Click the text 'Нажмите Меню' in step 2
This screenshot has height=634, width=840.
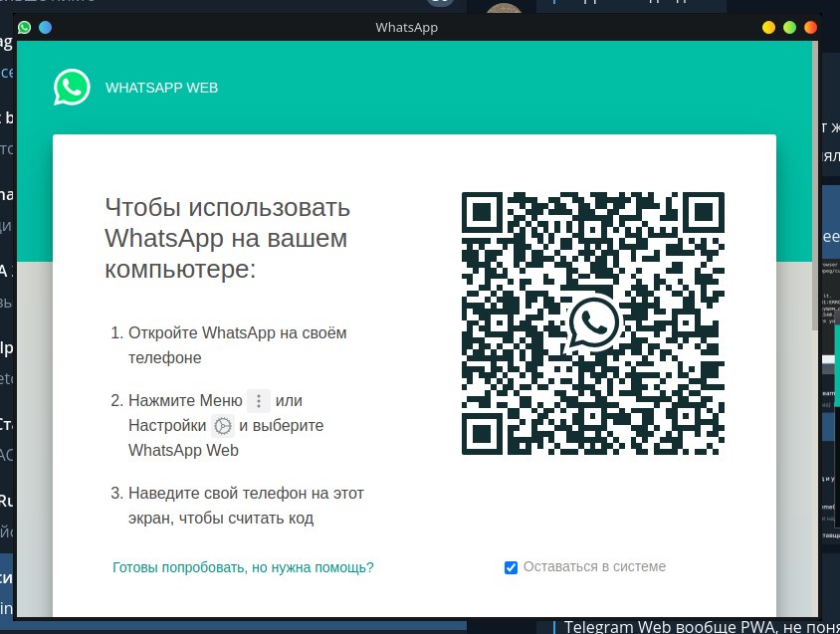[185, 400]
